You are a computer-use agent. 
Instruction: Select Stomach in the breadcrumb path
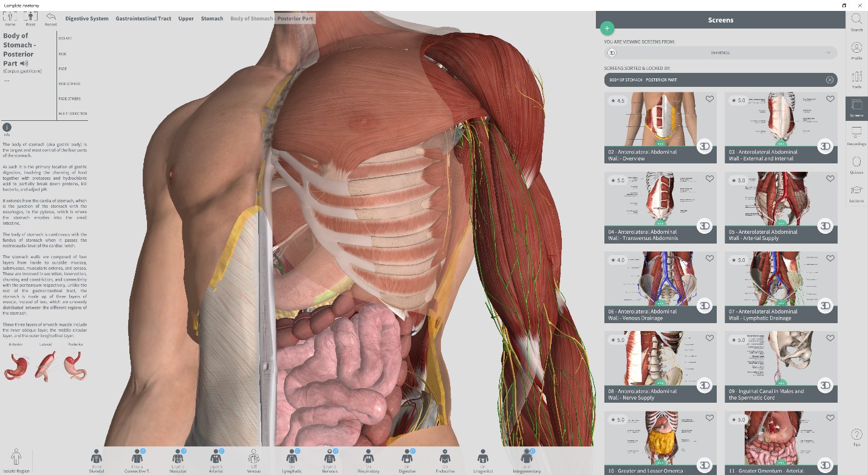(212, 19)
